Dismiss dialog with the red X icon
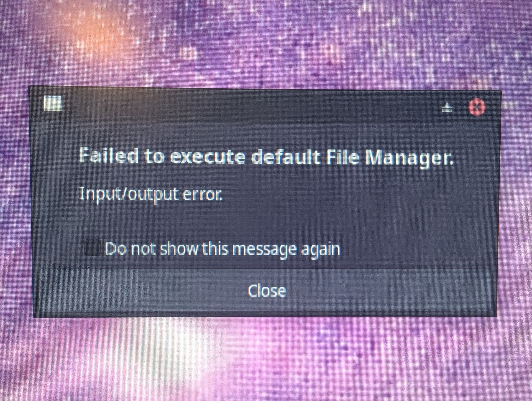 coord(477,107)
